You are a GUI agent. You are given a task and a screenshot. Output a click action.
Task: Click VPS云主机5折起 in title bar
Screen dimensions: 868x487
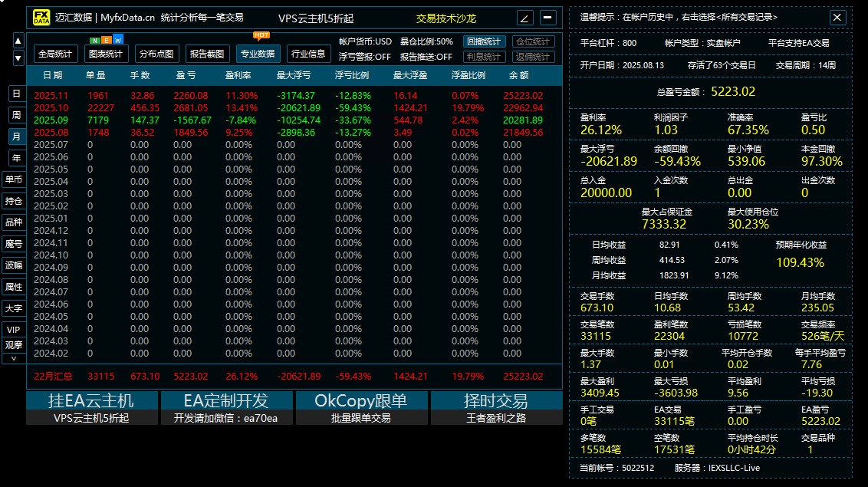[316, 18]
